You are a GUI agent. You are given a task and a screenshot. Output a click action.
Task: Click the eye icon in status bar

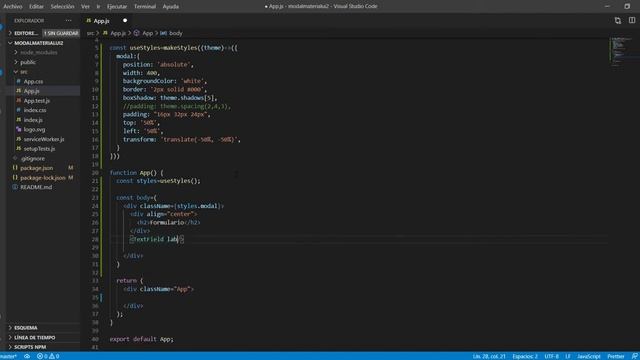(27, 356)
